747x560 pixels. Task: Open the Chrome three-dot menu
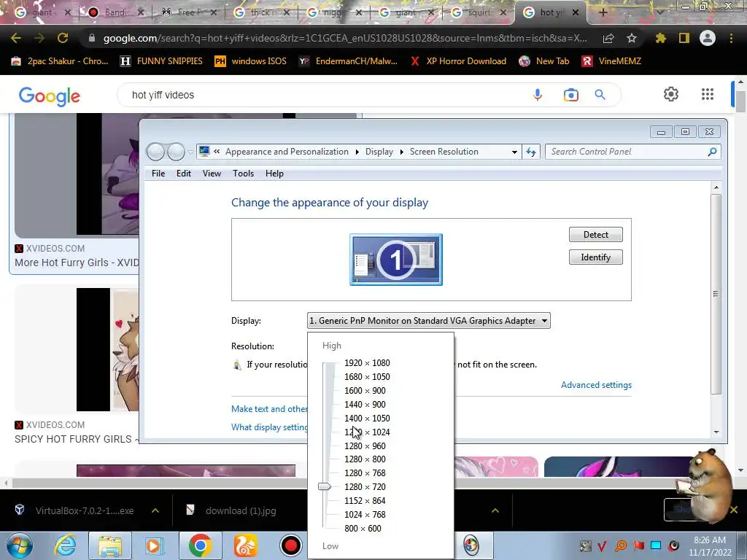[731, 38]
